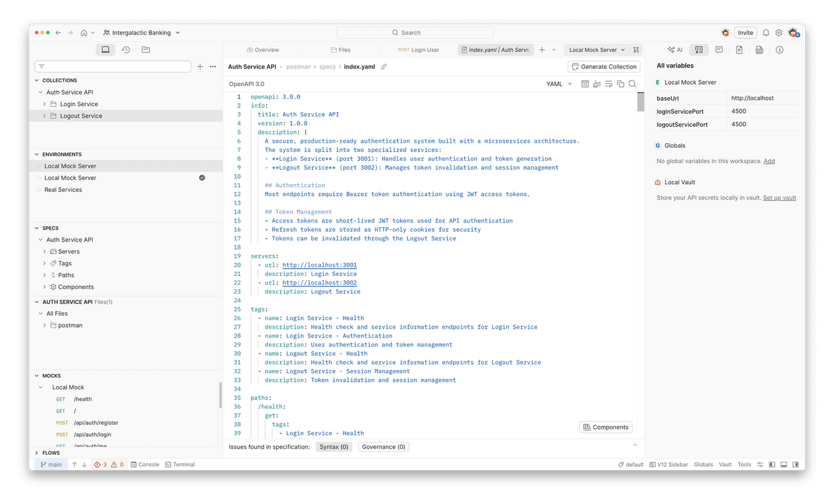Select the index.yaml Auth Service tab
This screenshot has height=504, width=834.
495,50
